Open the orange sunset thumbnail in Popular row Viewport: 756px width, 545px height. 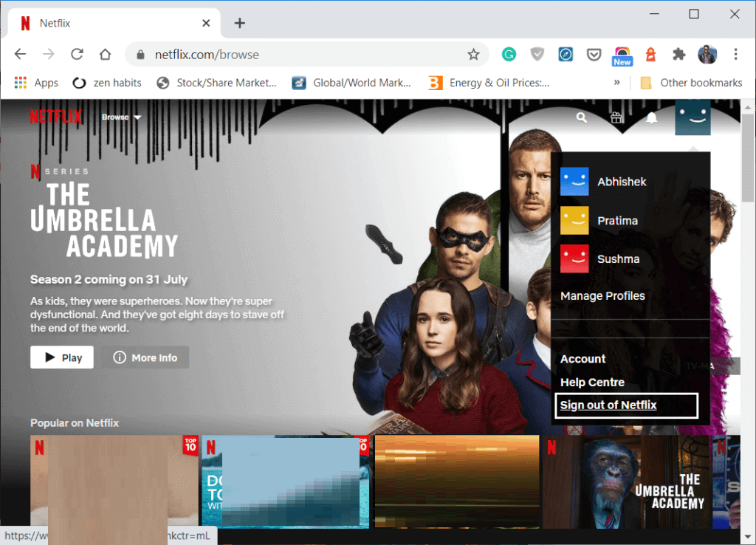click(457, 481)
